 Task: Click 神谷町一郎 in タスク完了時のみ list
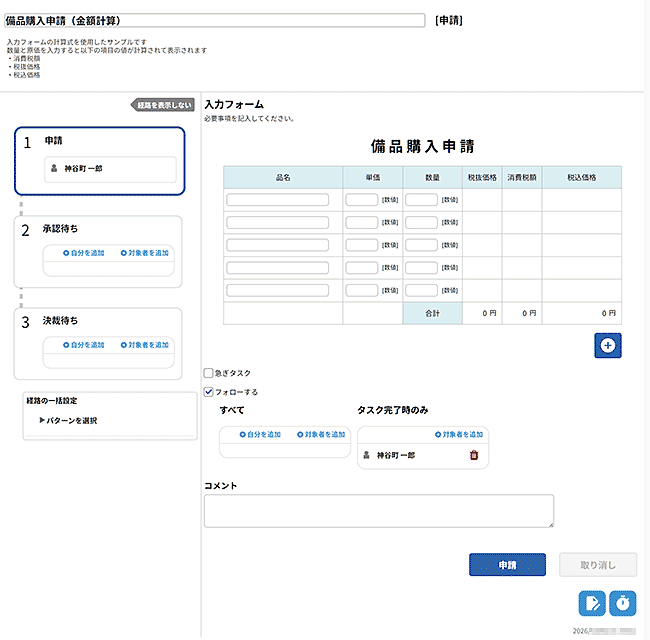click(396, 455)
